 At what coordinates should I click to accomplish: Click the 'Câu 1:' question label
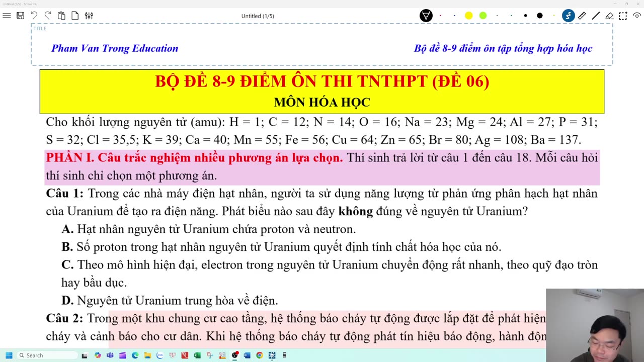tap(65, 194)
